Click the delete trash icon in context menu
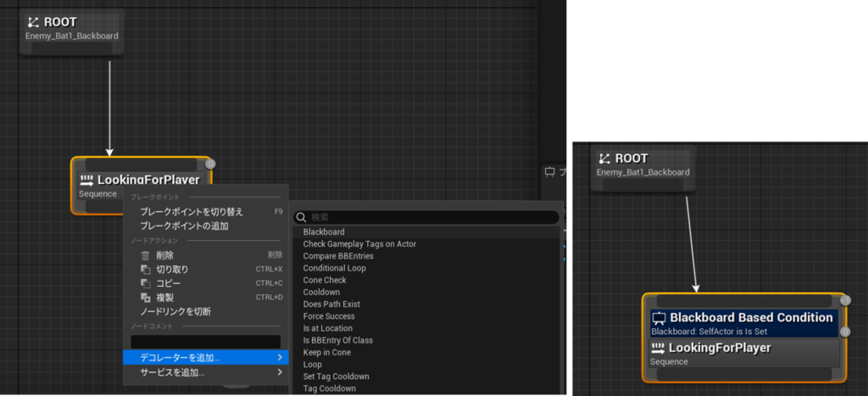 click(145, 255)
